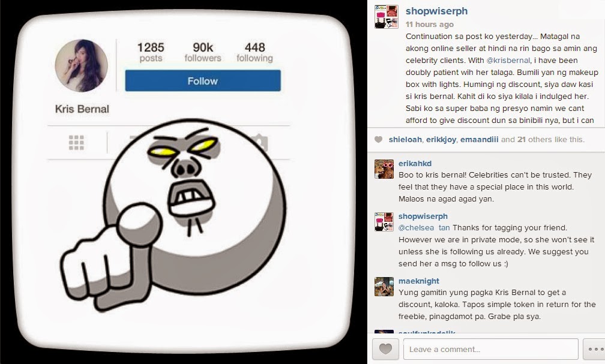Open the three-dots more options button
Screen dimensions: 605x364
click(595, 350)
